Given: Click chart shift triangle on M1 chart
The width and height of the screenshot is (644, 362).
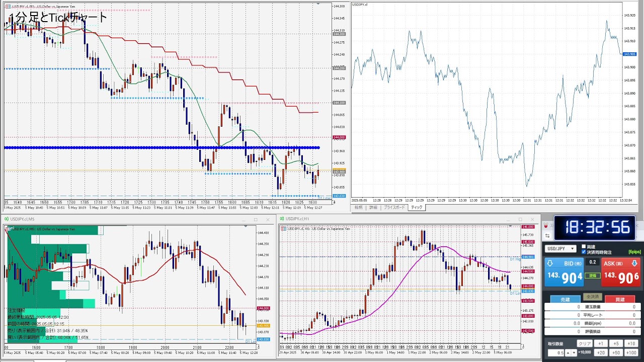Looking at the screenshot, I should [x=317, y=3].
